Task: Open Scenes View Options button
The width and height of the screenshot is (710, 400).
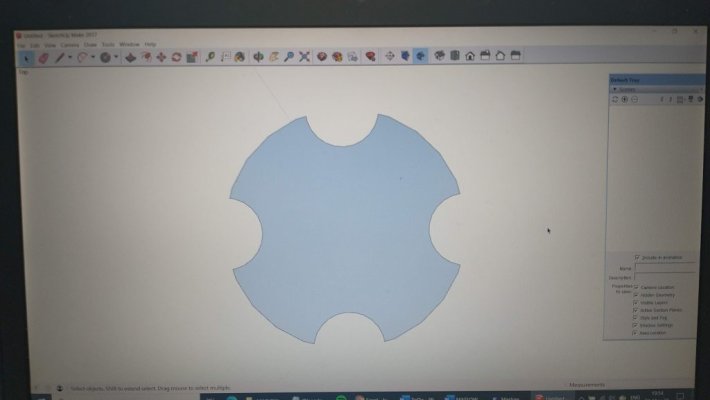Action: [x=681, y=99]
